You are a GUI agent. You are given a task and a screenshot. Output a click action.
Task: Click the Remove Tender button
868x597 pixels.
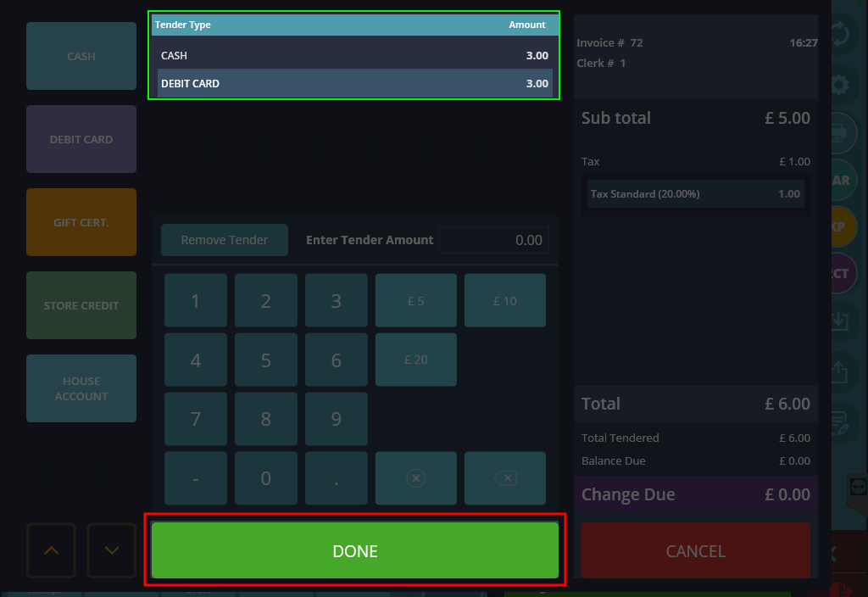pos(225,240)
